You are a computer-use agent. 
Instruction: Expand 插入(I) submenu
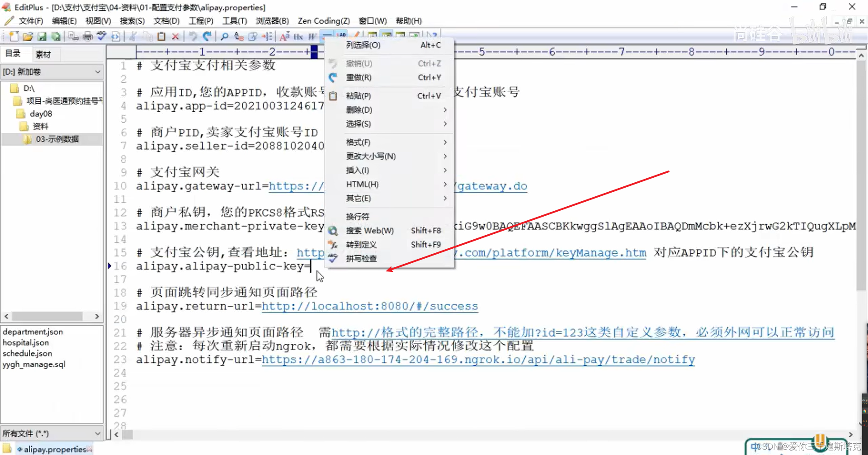coord(390,171)
